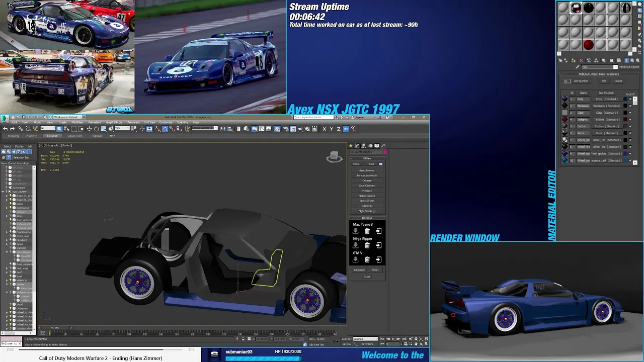Click the Wheel_spokes purple color swatch
Screen dimensions: 644x362
point(625,153)
